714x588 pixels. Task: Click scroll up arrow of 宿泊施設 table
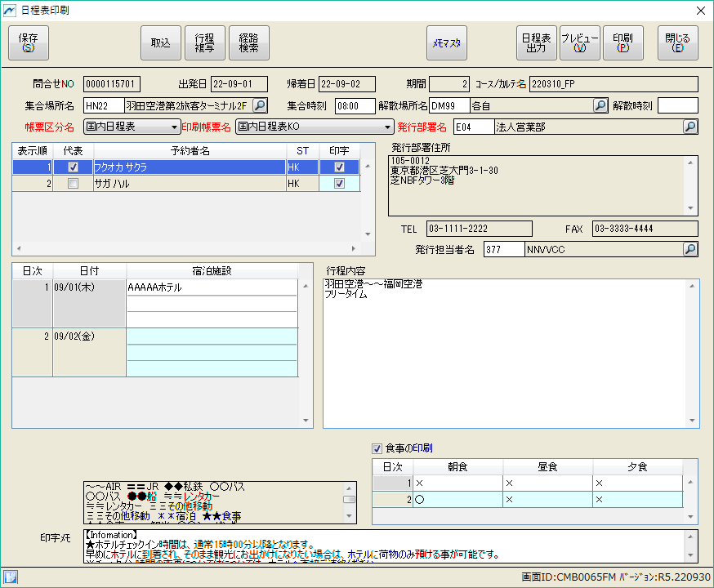(306, 287)
